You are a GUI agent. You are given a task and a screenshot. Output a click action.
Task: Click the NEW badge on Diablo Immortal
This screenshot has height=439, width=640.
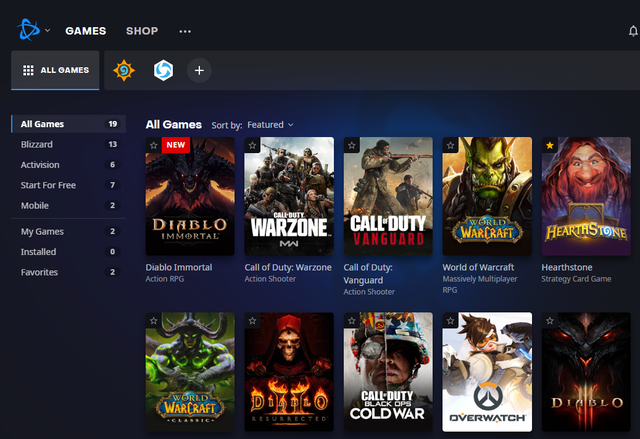[176, 145]
